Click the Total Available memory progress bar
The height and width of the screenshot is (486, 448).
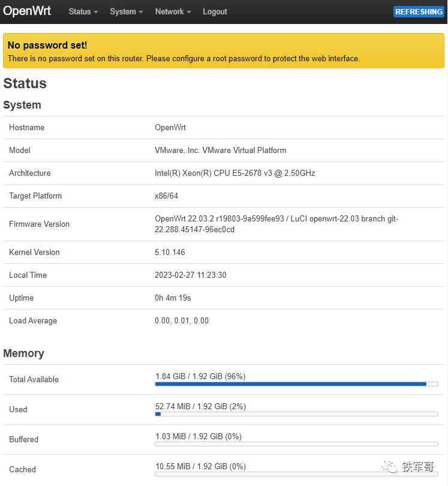(x=296, y=384)
